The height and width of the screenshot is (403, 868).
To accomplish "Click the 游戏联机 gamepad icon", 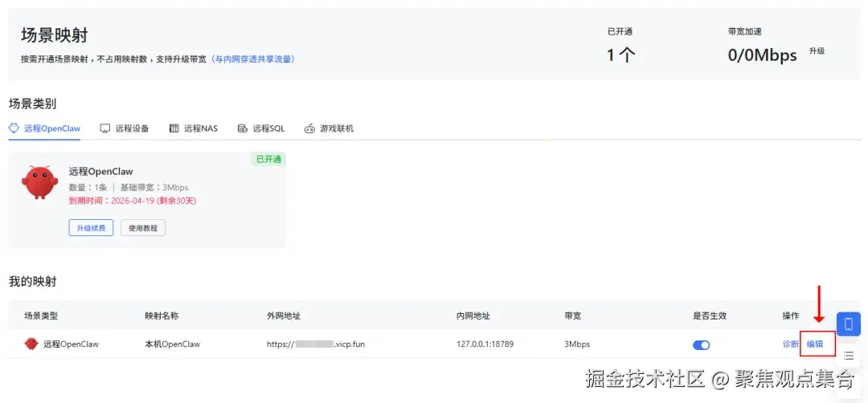I will click(x=309, y=128).
